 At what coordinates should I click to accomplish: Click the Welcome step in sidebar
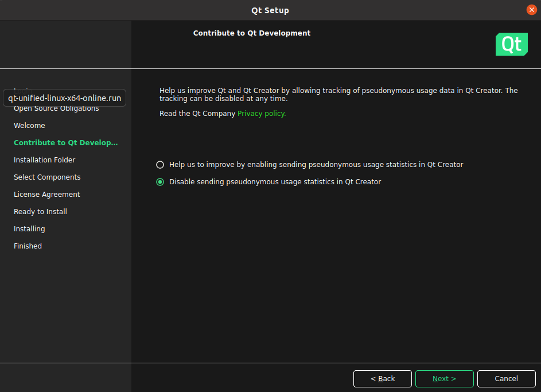click(x=29, y=126)
